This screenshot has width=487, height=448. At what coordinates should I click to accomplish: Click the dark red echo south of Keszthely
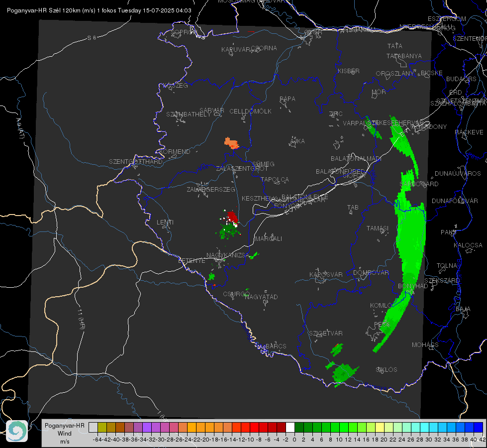(x=232, y=217)
